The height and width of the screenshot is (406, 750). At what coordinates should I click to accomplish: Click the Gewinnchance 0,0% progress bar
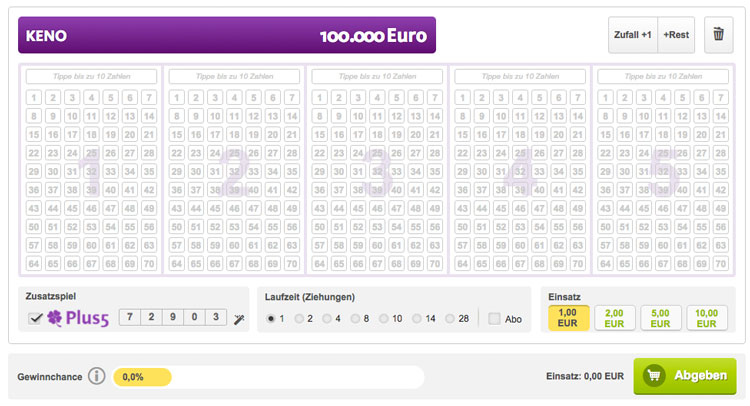(x=268, y=377)
